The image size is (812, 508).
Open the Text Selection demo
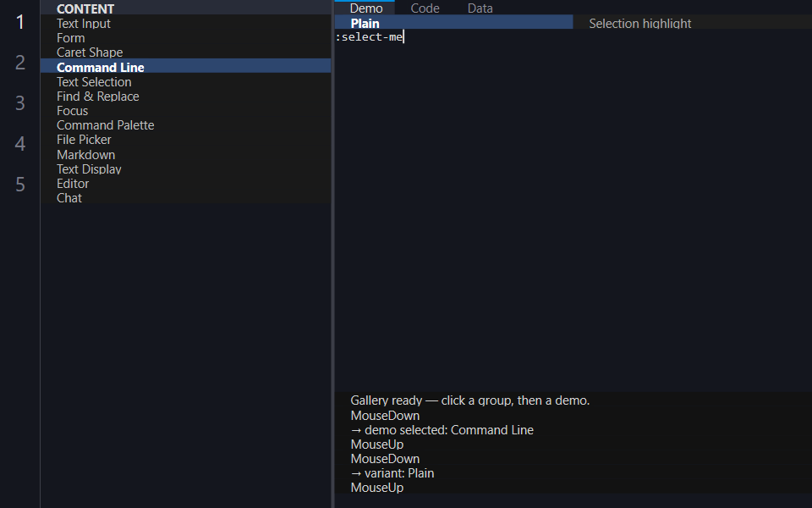click(185, 82)
